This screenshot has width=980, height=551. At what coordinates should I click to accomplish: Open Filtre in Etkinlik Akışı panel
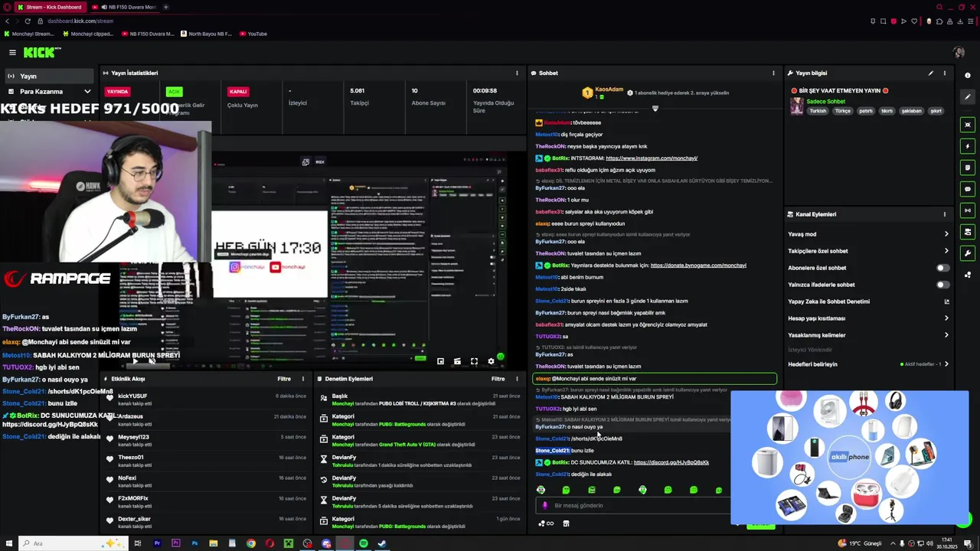pos(284,379)
